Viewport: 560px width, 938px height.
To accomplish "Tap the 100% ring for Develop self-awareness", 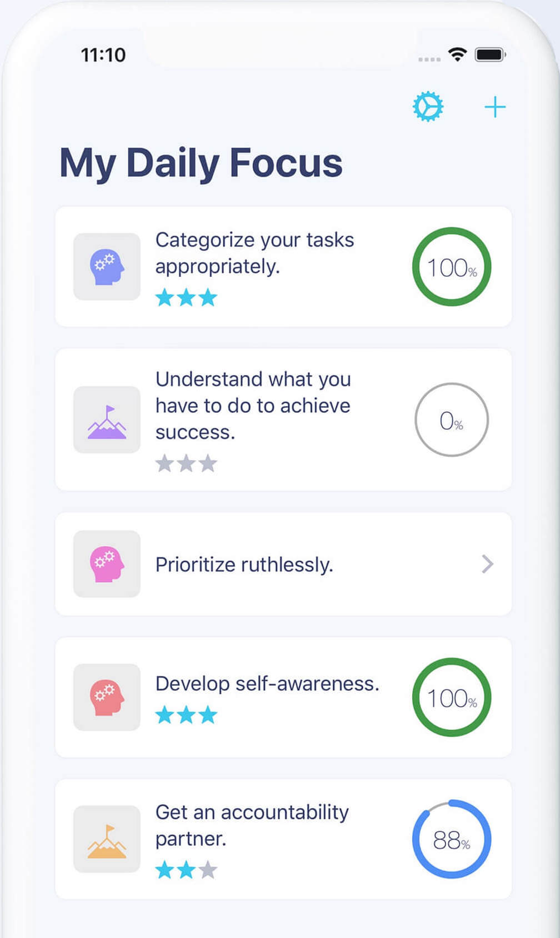I will pyautogui.click(x=452, y=697).
